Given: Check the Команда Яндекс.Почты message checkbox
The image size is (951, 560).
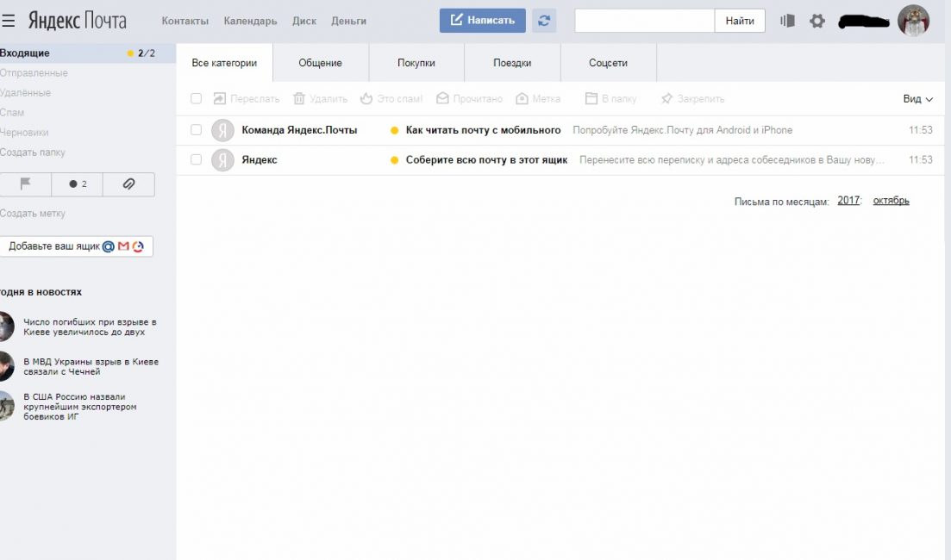Looking at the screenshot, I should [x=196, y=130].
